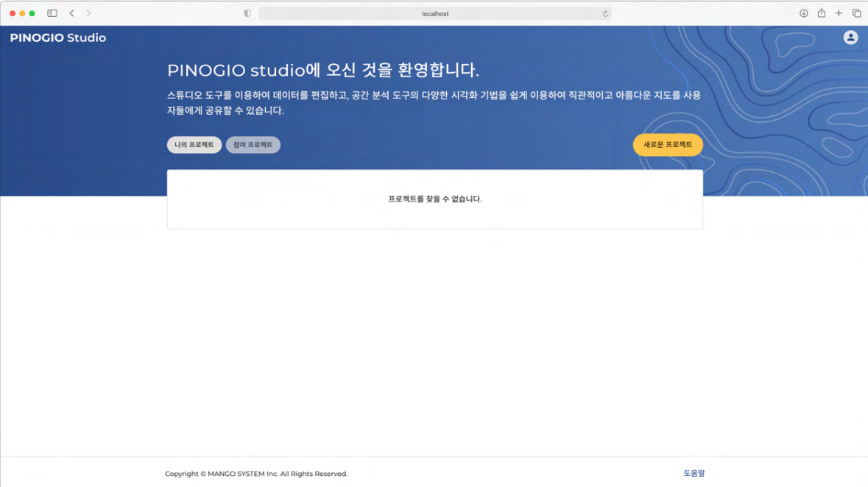Click the 프로젝트를 찾을 수 없습니다 empty panel
Image resolution: width=868 pixels, height=487 pixels.
(434, 199)
